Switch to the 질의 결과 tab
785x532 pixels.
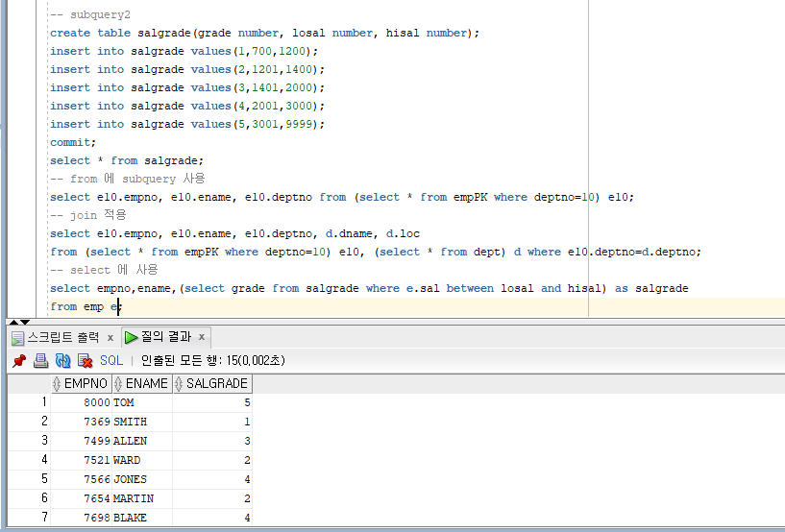[x=166, y=337]
